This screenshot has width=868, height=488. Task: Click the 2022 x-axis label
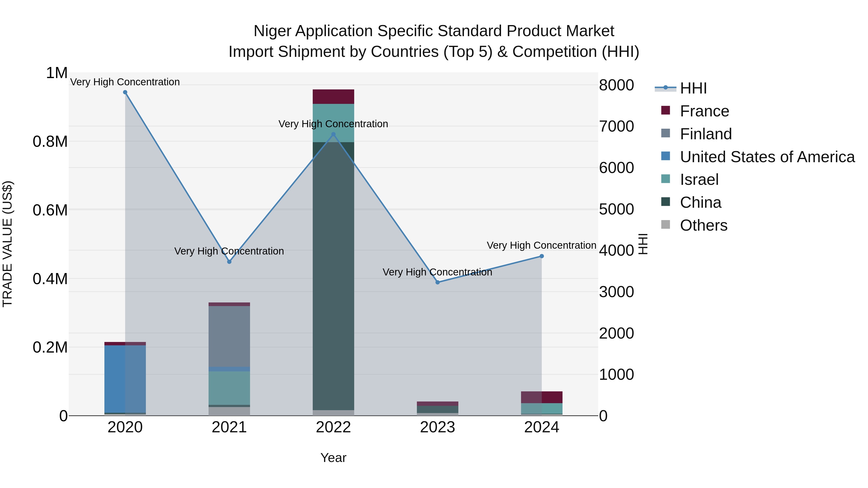[x=333, y=427]
